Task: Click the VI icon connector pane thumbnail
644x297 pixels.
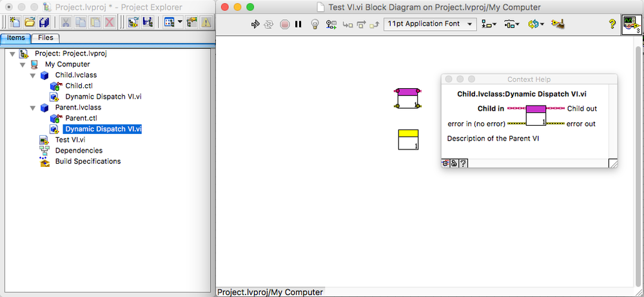Action: [631, 24]
